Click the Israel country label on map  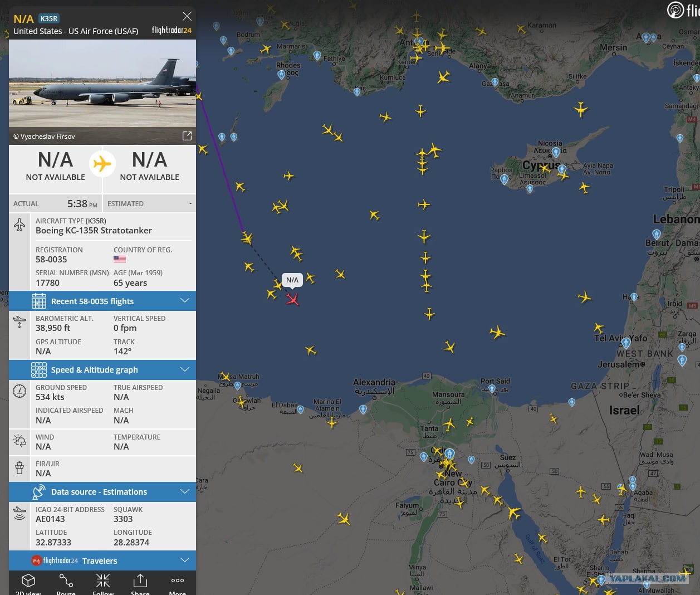(624, 411)
